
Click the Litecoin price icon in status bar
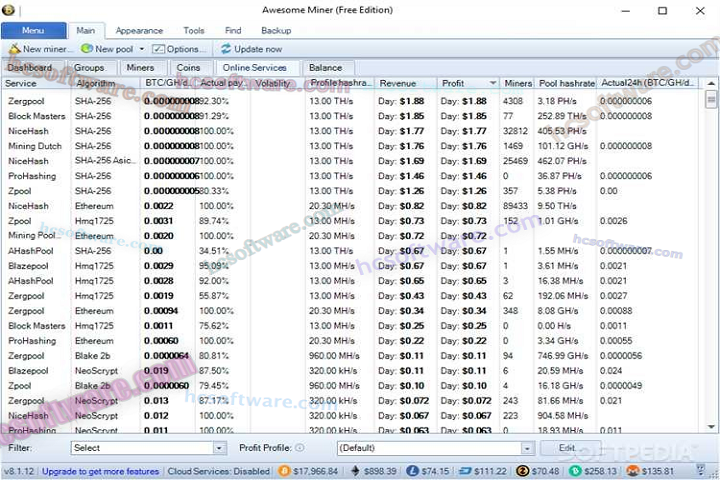coord(412,471)
